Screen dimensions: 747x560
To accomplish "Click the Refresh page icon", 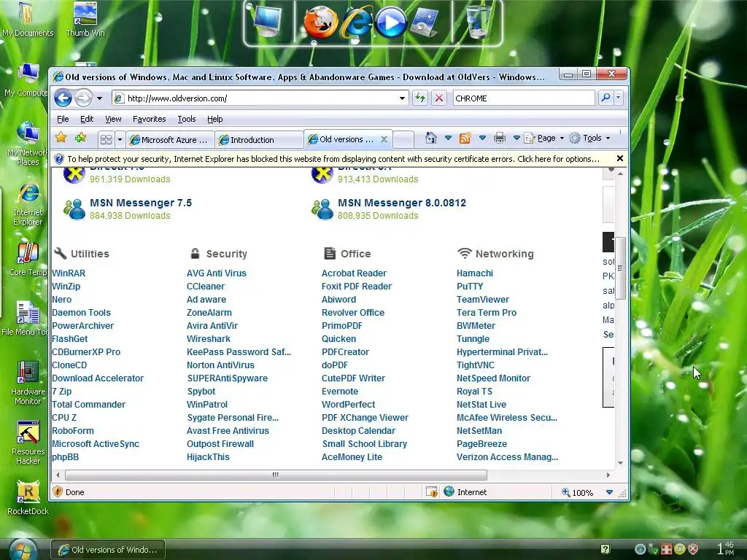I will [419, 98].
